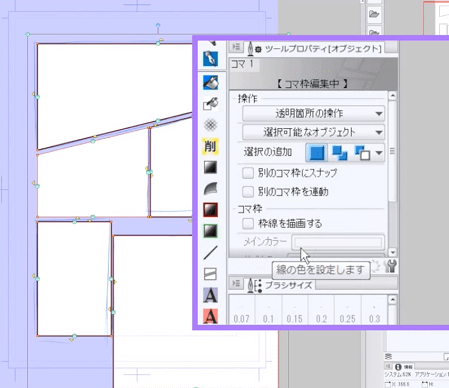Click the メインカラー color field
This screenshot has height=388, width=449.
tap(338, 242)
